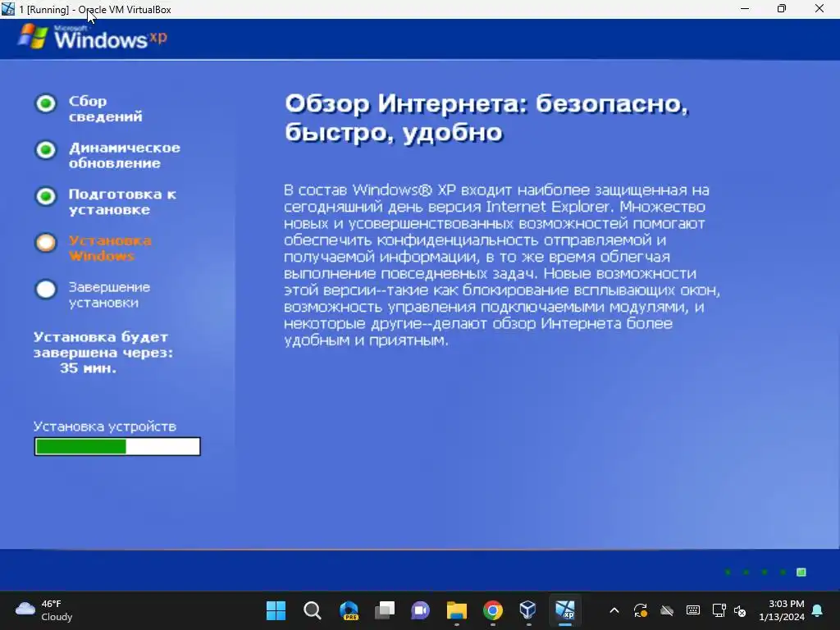The image size is (840, 630).
Task: Open Microsoft Edge PRE from taskbar
Action: click(349, 610)
